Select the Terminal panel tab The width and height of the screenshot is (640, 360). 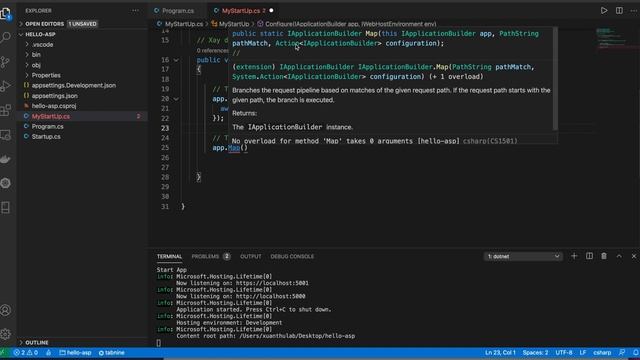169,256
